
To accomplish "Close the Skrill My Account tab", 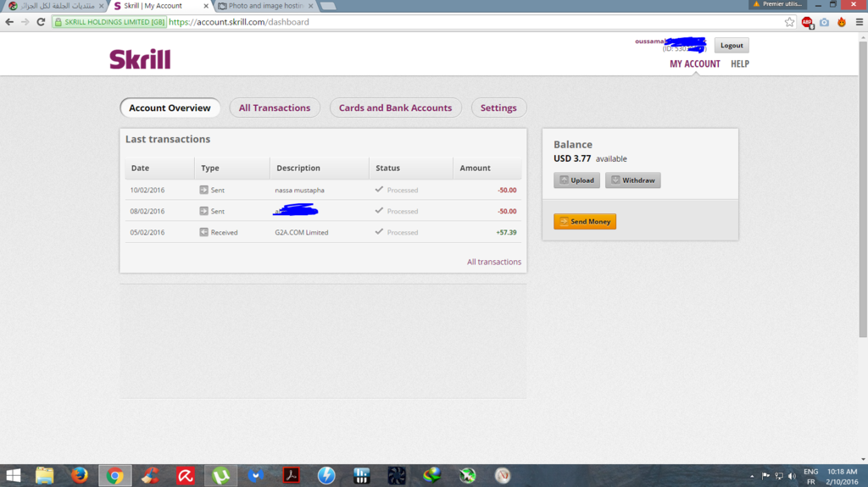I will [206, 6].
